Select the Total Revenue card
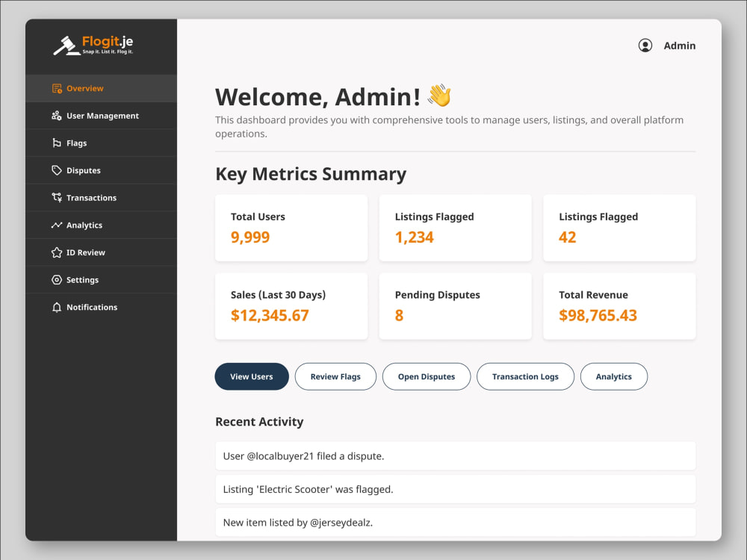The image size is (747, 560). coord(619,305)
